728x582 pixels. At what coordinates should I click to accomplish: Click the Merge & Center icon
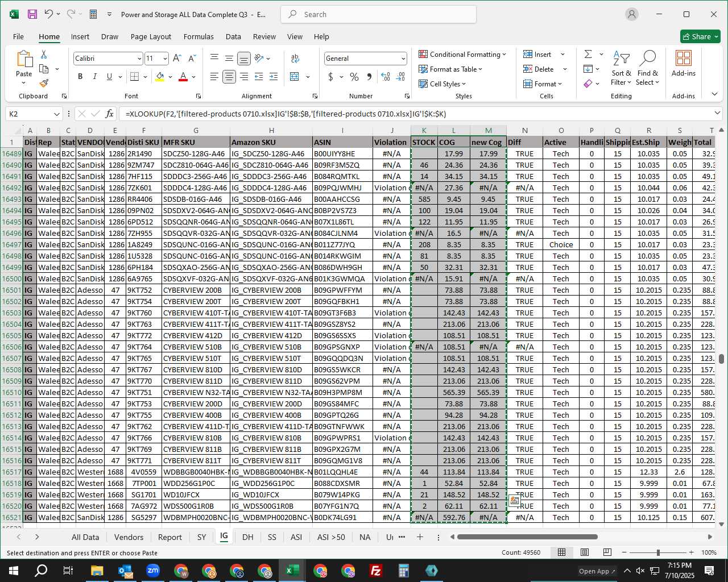coord(295,76)
